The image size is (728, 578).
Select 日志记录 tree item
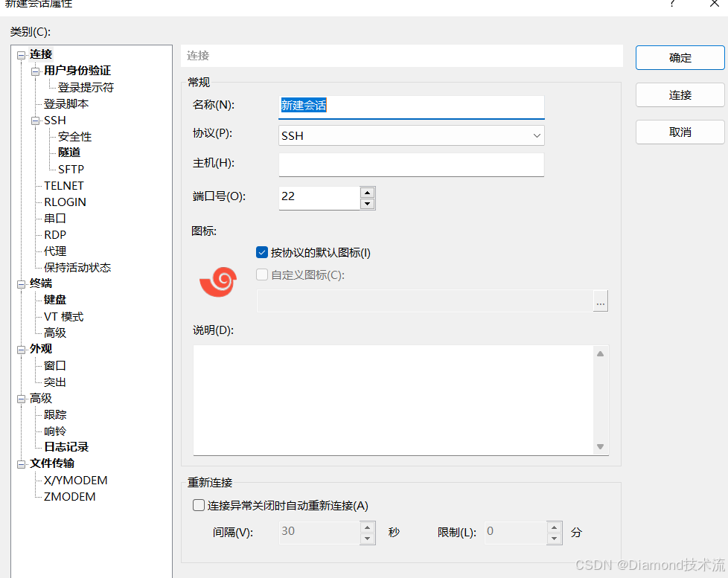[x=66, y=447]
